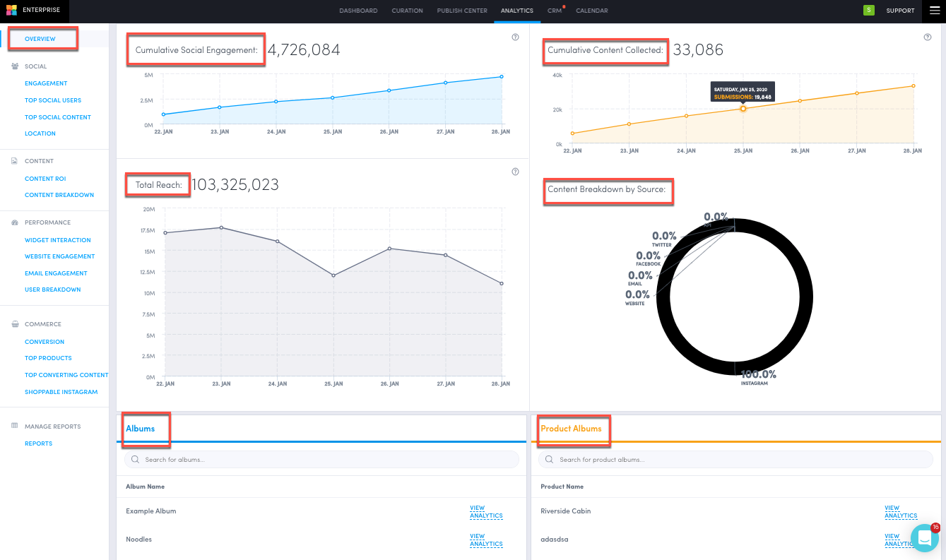Select the Performance section icon in sidebar
Viewport: 946px width, 560px height.
(15, 222)
